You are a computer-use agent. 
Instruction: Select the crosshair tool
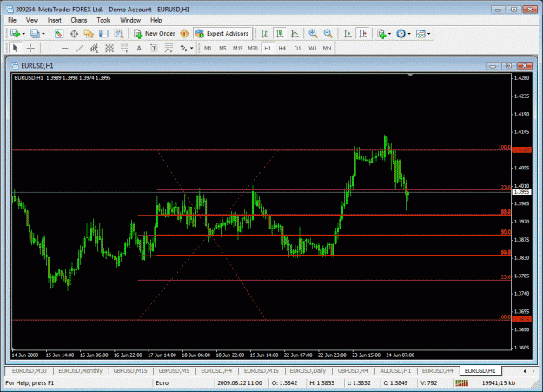tap(30, 48)
